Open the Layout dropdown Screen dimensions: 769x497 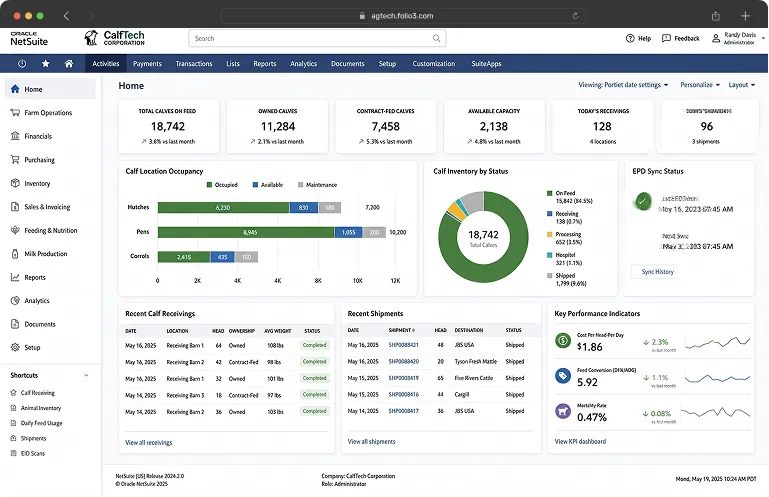click(742, 85)
